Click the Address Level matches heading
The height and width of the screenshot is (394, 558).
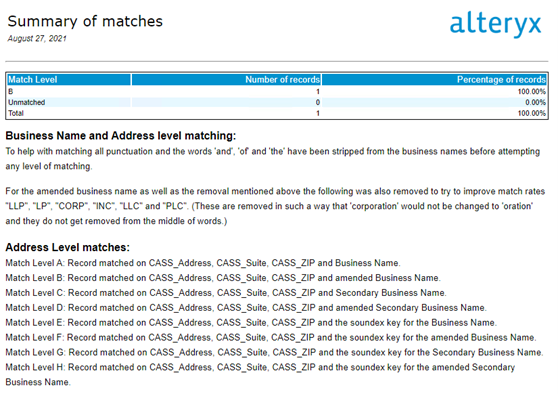[68, 247]
